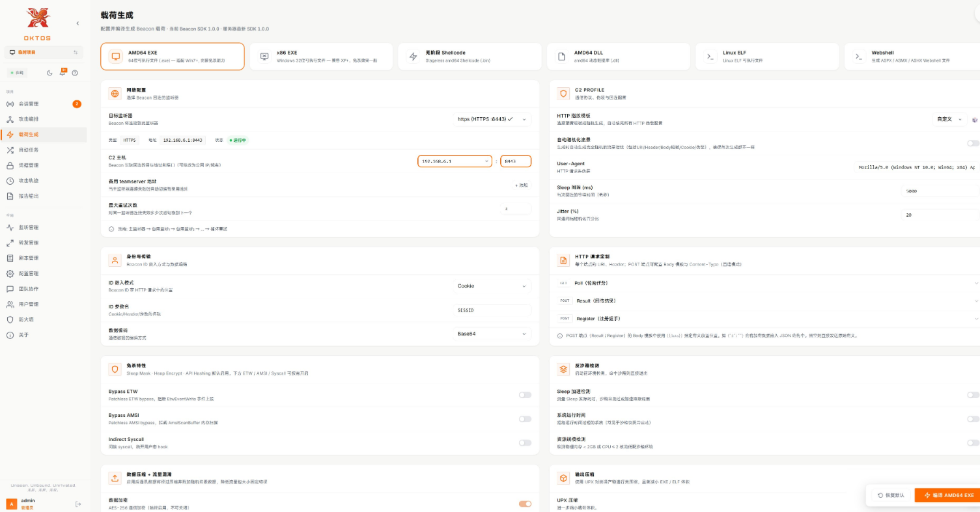Click the document icon of HTTP 请求定制 section
Screen dimensions: 980x512
[x=564, y=260]
